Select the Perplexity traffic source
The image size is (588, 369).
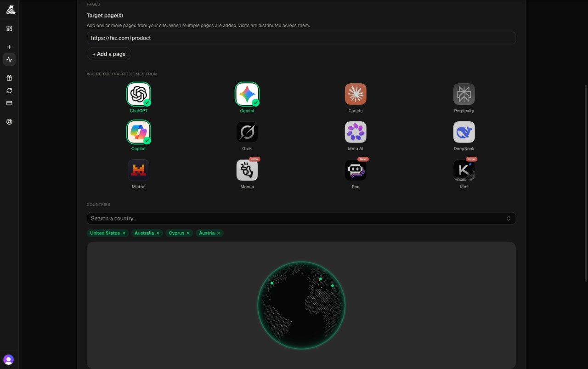click(x=464, y=94)
